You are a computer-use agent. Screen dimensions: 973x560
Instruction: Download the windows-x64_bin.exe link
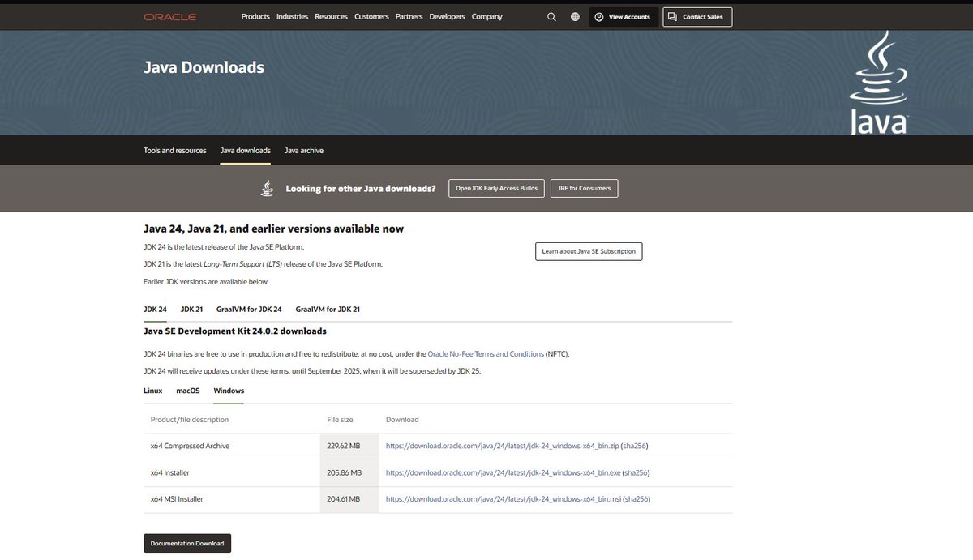[503, 473]
